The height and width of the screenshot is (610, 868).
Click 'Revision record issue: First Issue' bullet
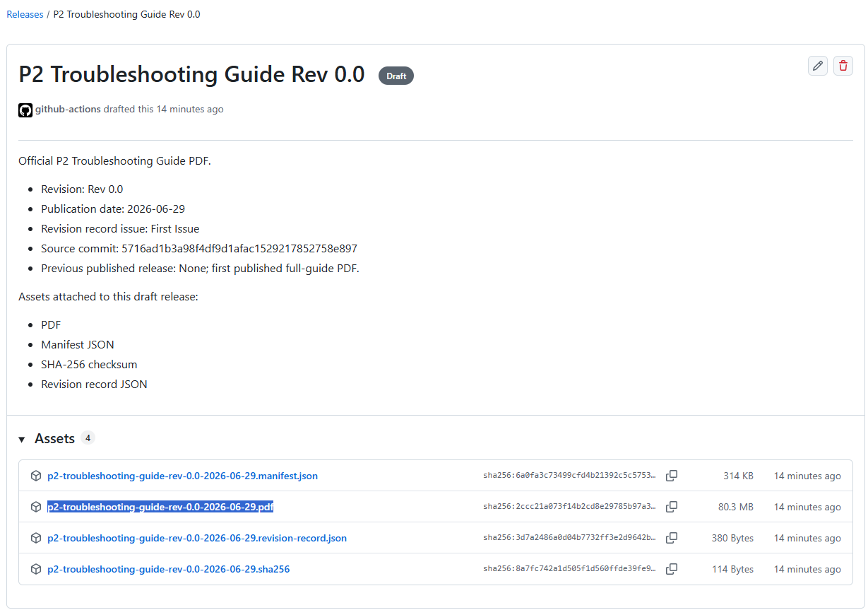[x=120, y=229]
